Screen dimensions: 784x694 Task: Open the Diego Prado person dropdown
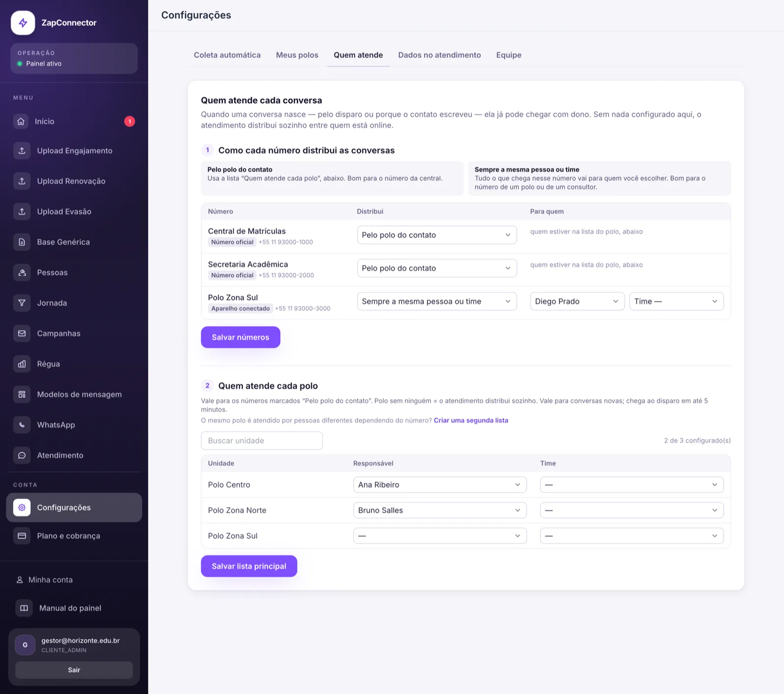point(577,301)
